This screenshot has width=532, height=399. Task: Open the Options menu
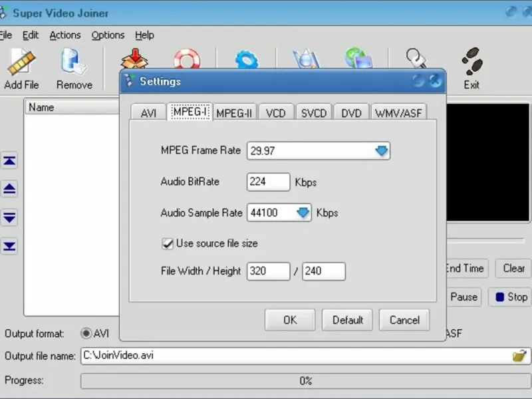point(108,35)
